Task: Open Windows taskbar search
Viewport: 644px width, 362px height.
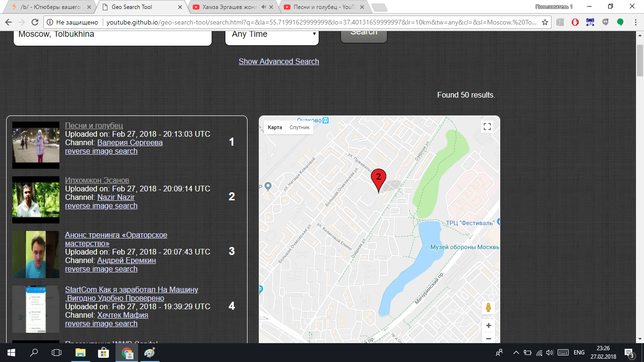Action: pos(34,353)
